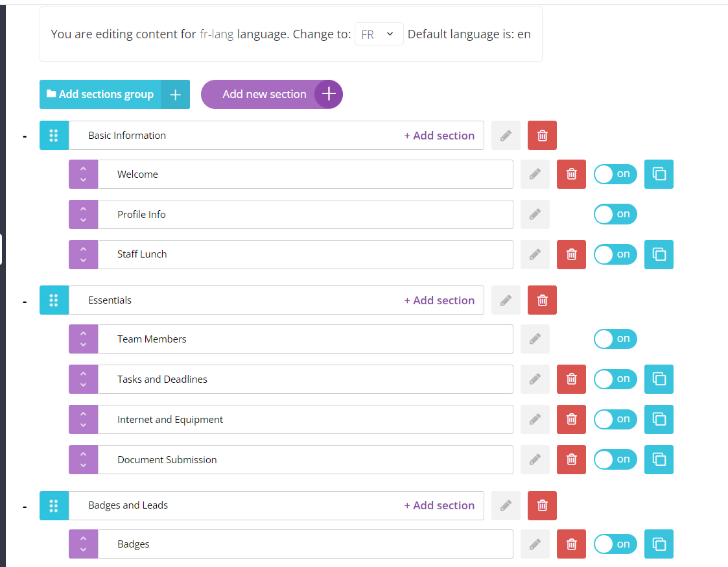Delete the Badges section

pos(571,544)
